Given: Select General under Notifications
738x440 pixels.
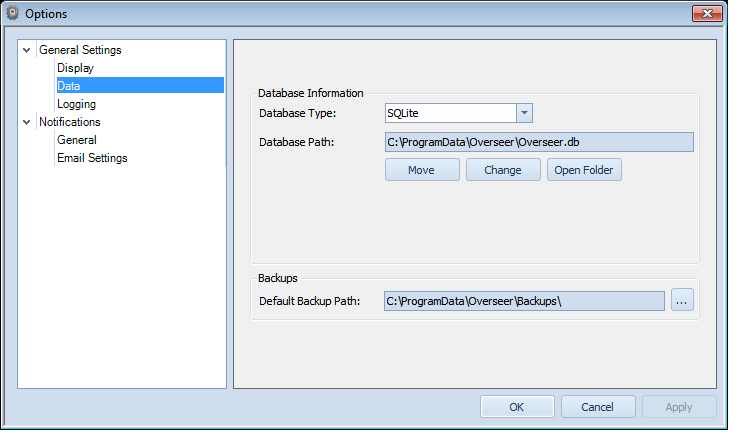Looking at the screenshot, I should point(77,140).
